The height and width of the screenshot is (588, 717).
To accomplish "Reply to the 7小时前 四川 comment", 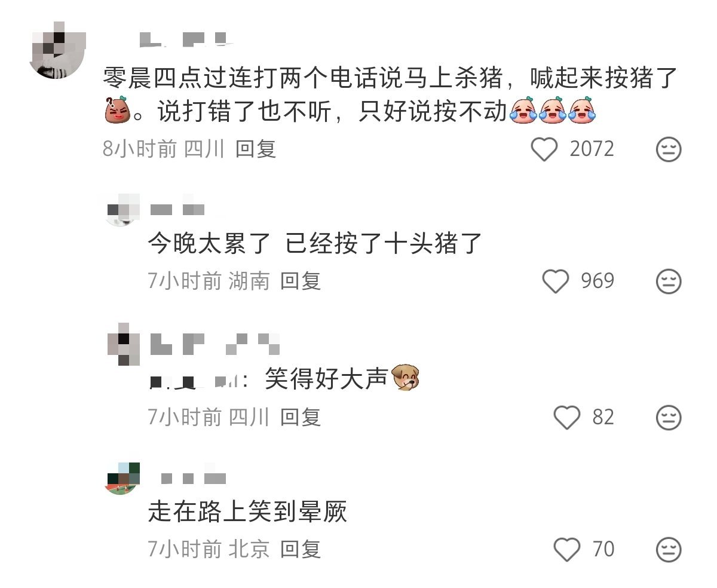I will (301, 417).
